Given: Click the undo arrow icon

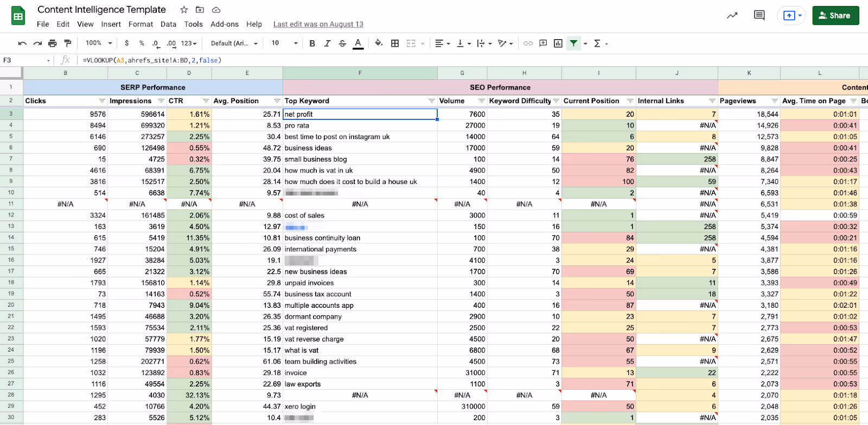Looking at the screenshot, I should [22, 43].
